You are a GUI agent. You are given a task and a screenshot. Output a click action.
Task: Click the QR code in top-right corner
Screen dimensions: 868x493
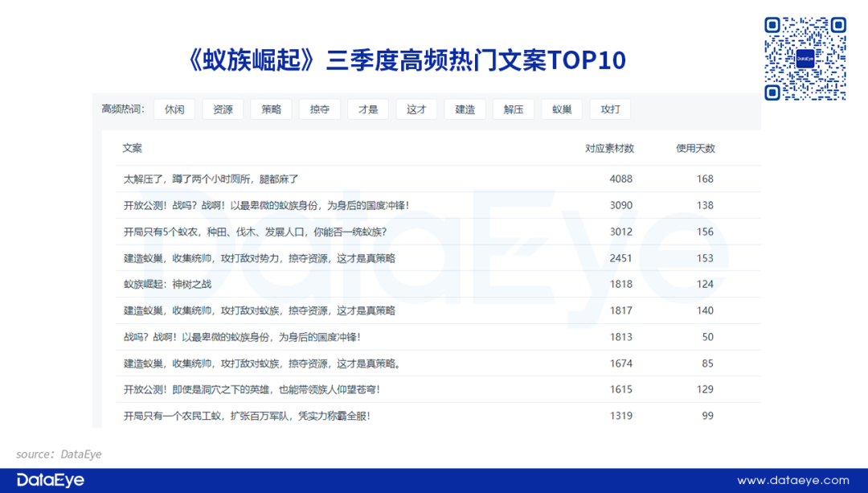coord(805,59)
